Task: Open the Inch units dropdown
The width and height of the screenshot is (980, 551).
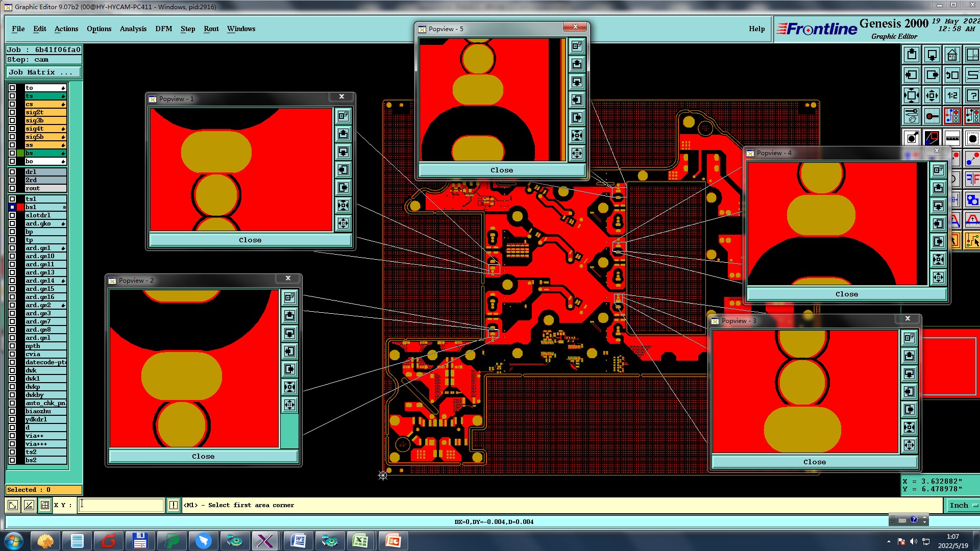Action: pos(962,505)
